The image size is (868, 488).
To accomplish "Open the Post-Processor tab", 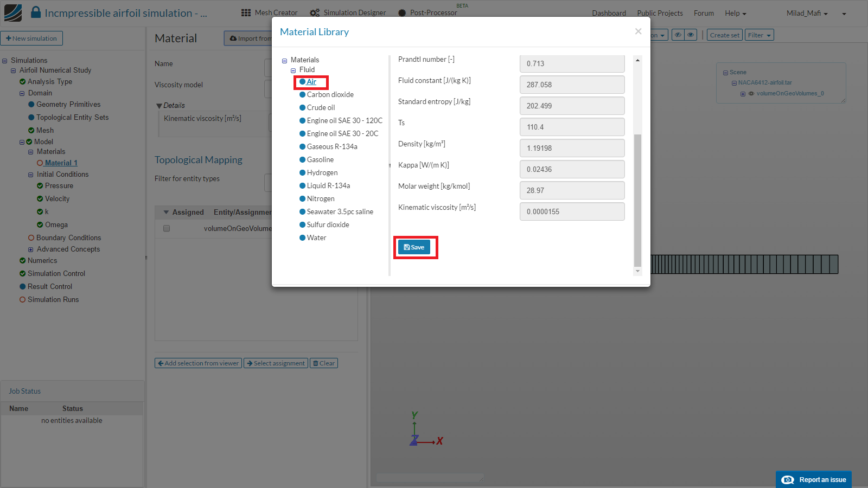I will pos(427,12).
